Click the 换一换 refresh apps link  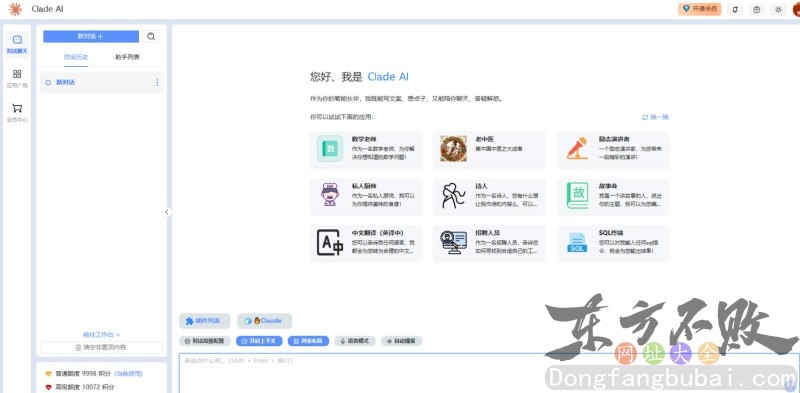click(x=656, y=117)
